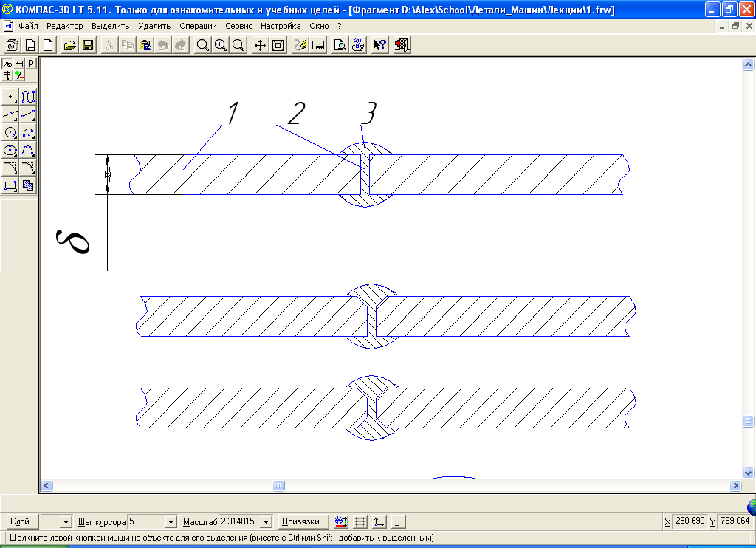The width and height of the screenshot is (756, 548).
Task: Click the Y coordinate value -799.064
Action: pyautogui.click(x=735, y=521)
